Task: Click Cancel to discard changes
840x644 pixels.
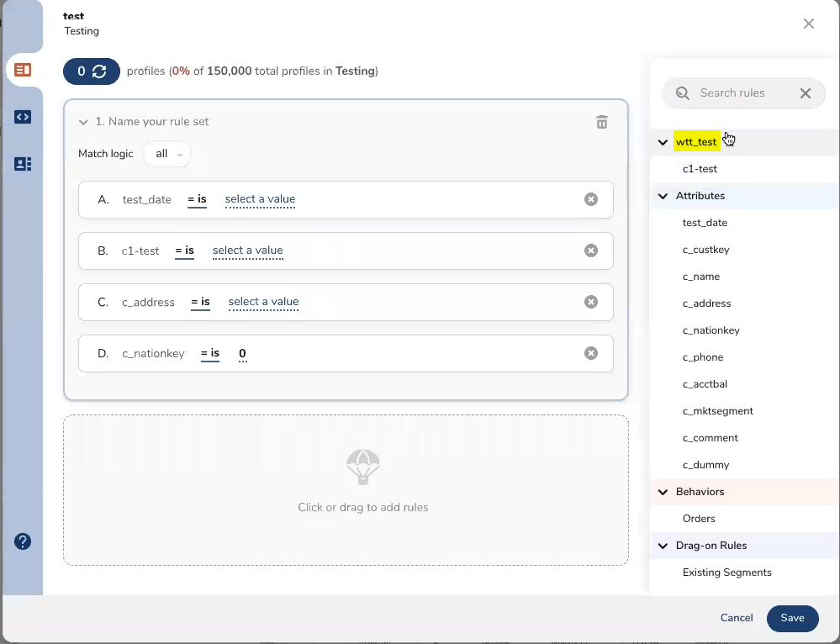Action: (737, 618)
